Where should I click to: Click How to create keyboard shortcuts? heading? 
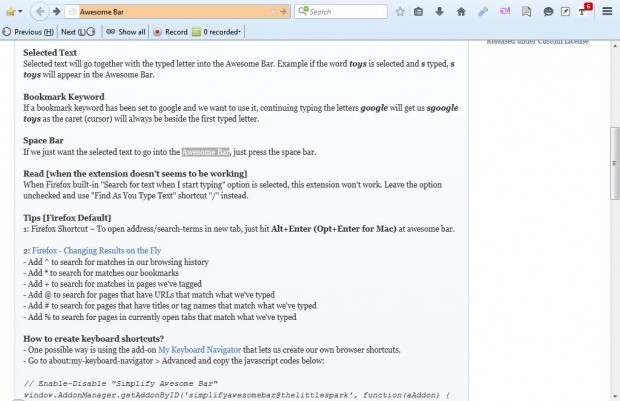93,339
